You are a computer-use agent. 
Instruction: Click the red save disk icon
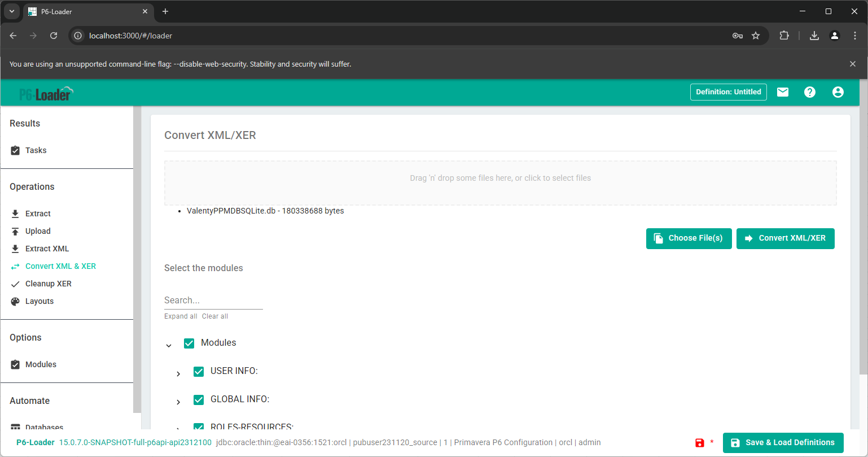coord(700,443)
